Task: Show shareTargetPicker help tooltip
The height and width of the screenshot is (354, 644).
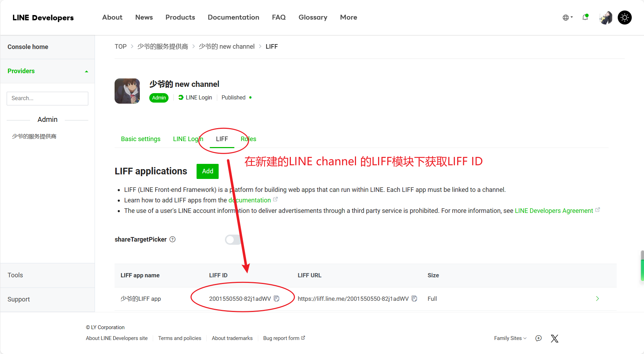Action: (x=172, y=240)
